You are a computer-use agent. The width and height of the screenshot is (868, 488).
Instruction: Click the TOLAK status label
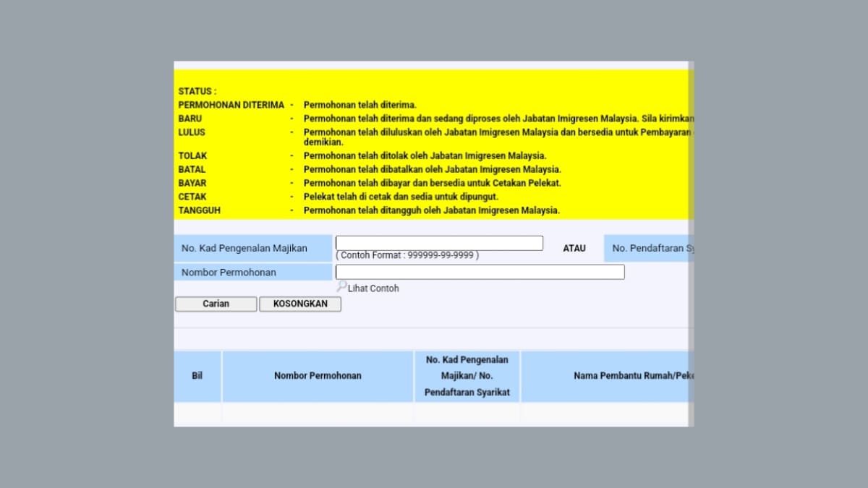point(192,156)
